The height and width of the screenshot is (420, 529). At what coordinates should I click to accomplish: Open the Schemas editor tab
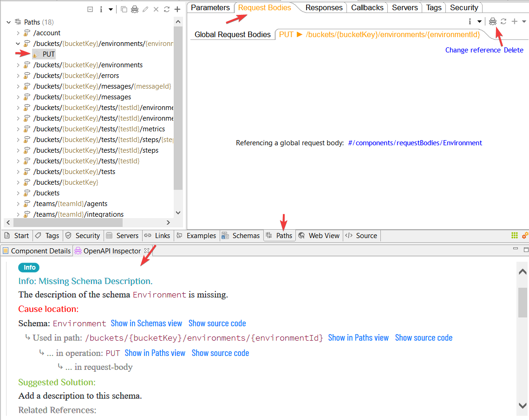coord(241,236)
